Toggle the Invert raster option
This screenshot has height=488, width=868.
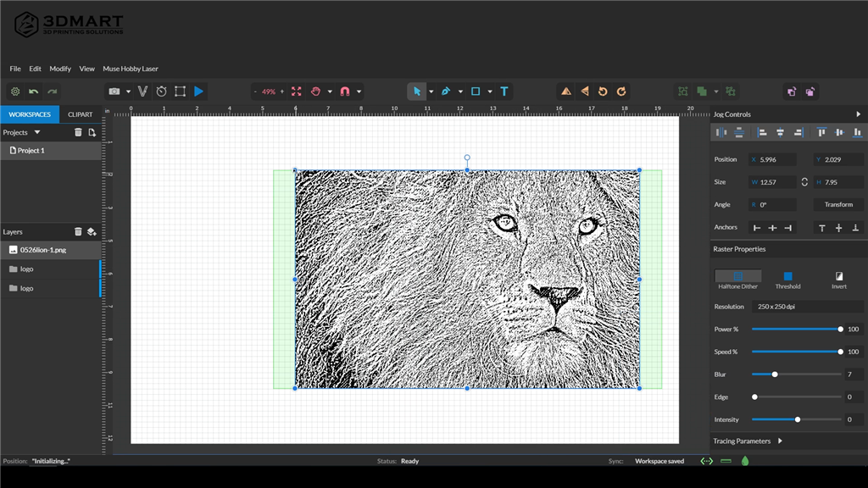tap(838, 276)
